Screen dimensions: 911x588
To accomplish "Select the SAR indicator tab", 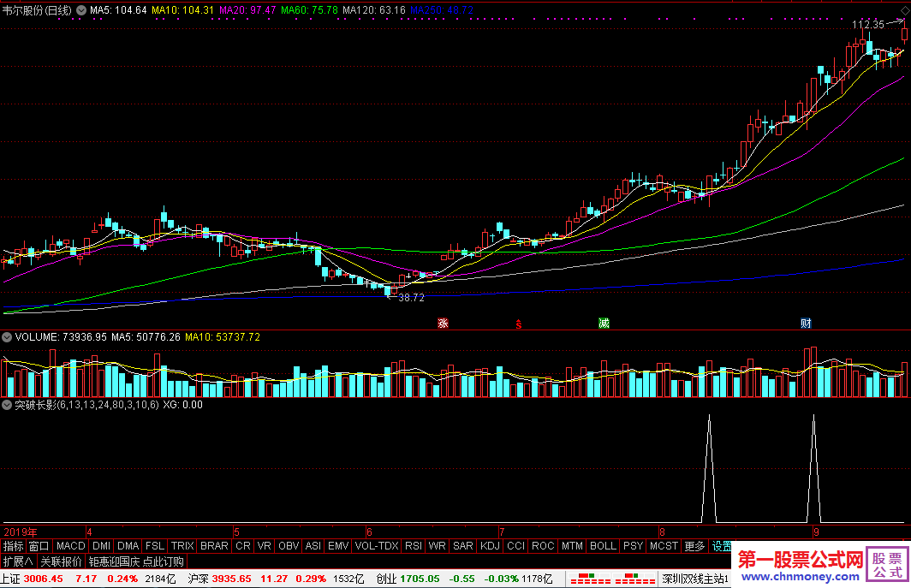I will click(463, 546).
